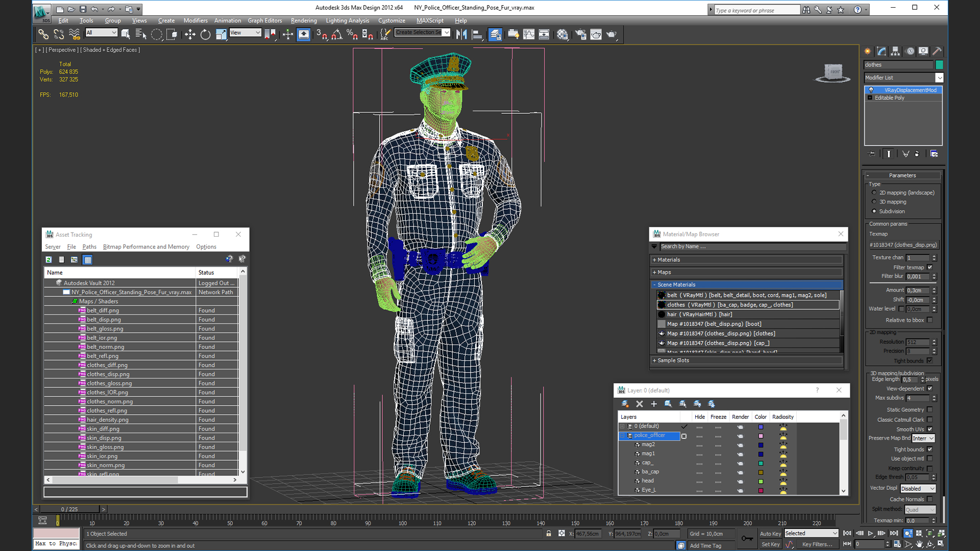Screen dimensions: 980x551
Task: Click Key Filters button
Action: (817, 544)
